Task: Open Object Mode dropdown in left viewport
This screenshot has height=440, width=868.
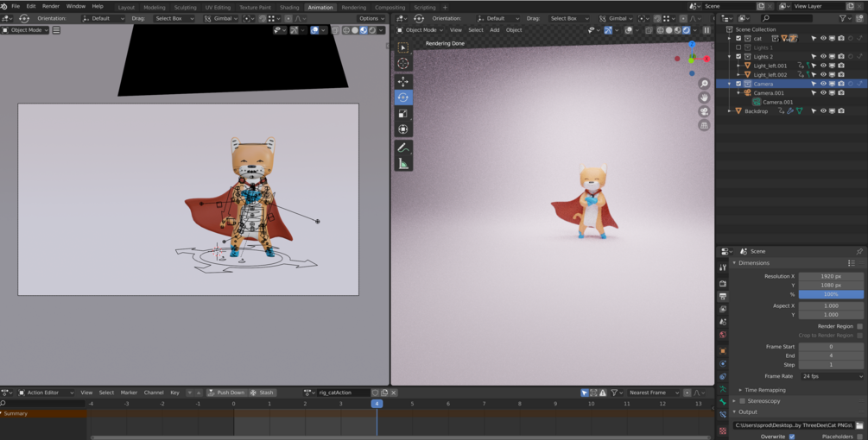Action: (x=25, y=30)
